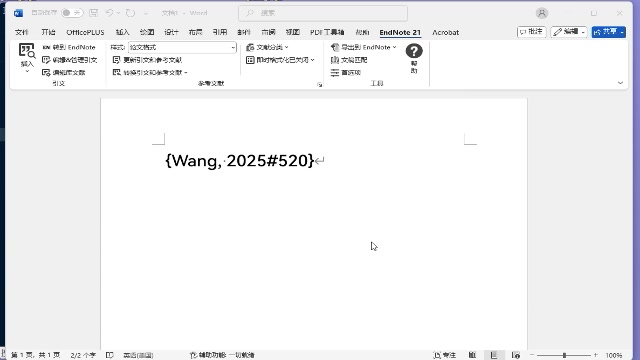This screenshot has width=640, height=360.
Task: Click the Undo icon
Action: click(109, 13)
